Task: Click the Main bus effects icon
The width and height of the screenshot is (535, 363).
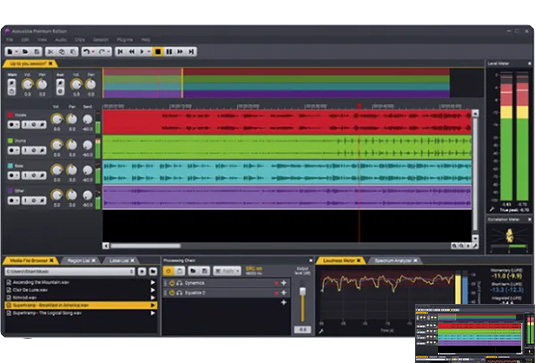Action: pos(12,83)
